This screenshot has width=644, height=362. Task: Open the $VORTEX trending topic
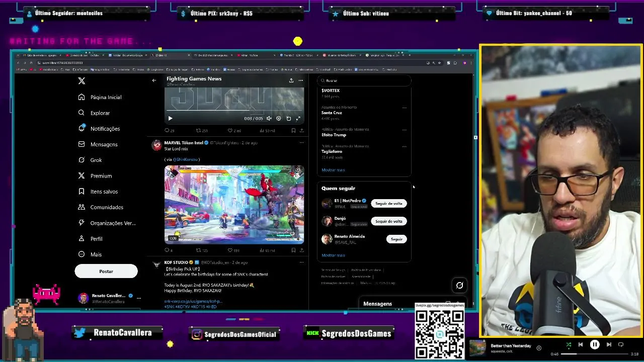coord(331,90)
